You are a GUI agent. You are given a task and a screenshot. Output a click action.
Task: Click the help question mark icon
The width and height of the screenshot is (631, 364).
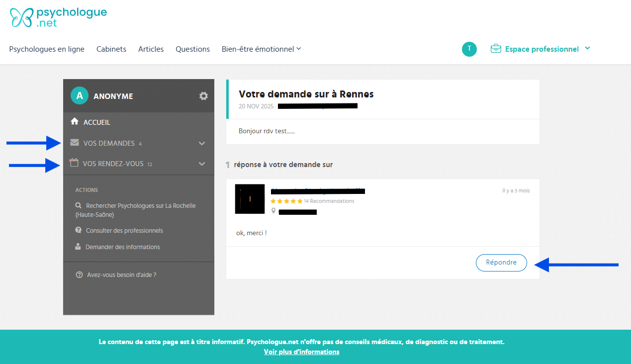click(x=79, y=274)
